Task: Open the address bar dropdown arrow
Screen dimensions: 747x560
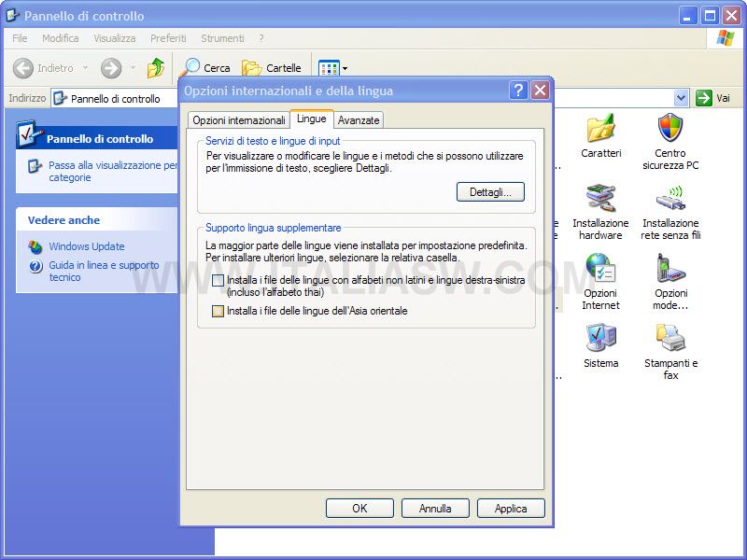Action: pos(682,98)
